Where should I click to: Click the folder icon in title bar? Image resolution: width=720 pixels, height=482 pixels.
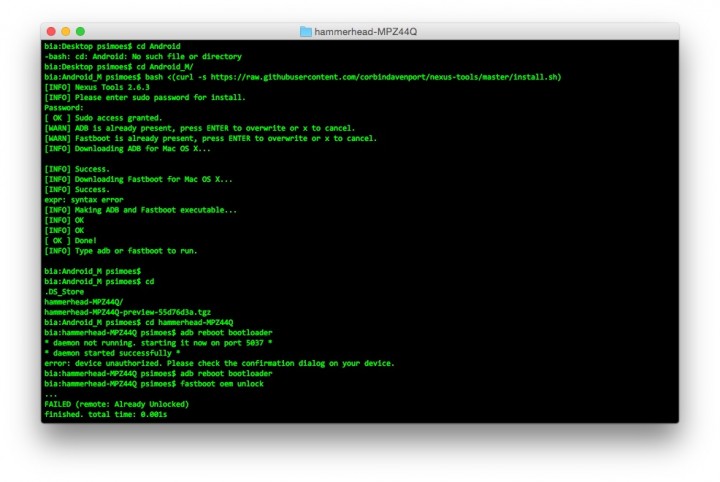(306, 32)
